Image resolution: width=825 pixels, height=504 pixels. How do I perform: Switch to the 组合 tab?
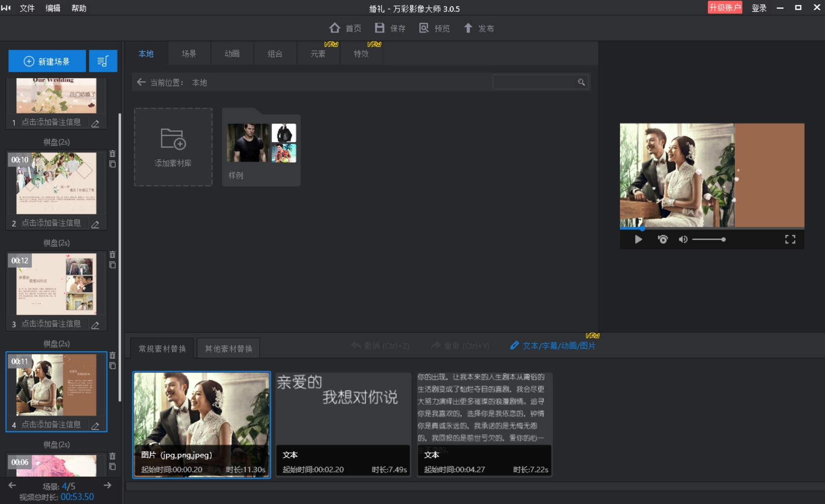tap(275, 54)
